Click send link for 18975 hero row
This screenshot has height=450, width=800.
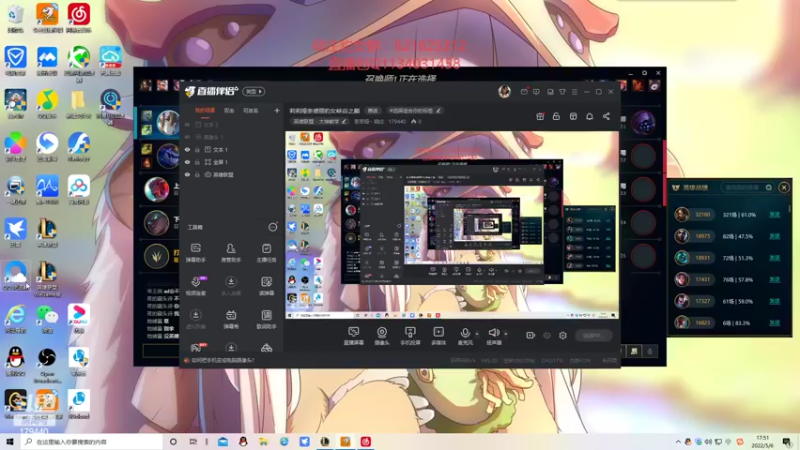tap(774, 236)
